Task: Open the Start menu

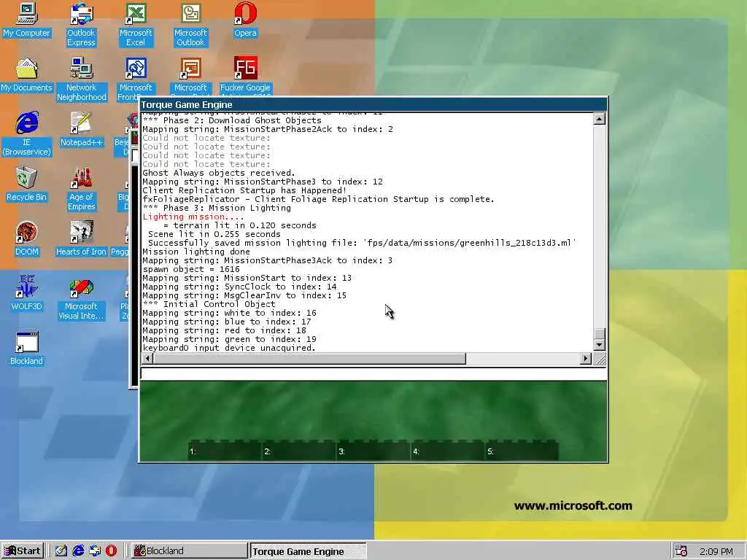Action: tap(23, 551)
